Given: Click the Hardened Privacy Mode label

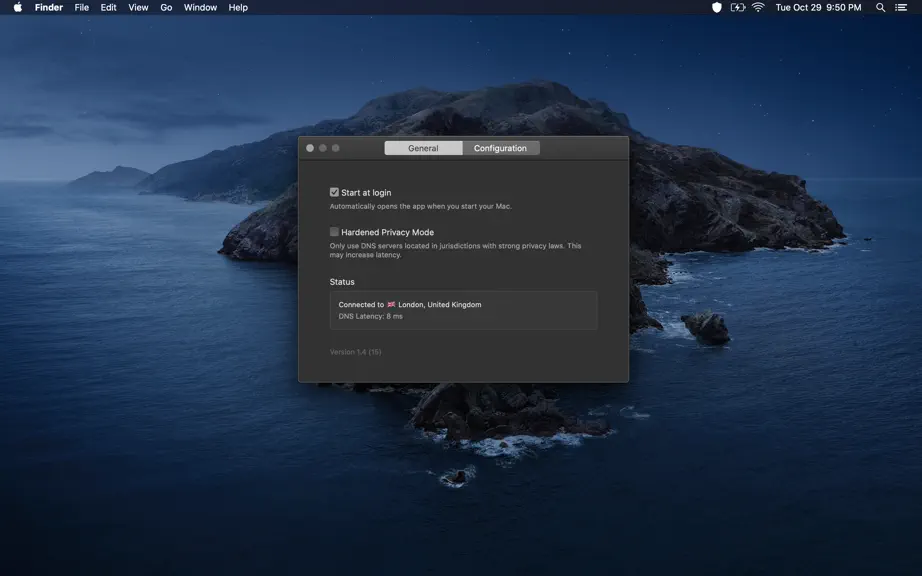Looking at the screenshot, I should [x=387, y=232].
